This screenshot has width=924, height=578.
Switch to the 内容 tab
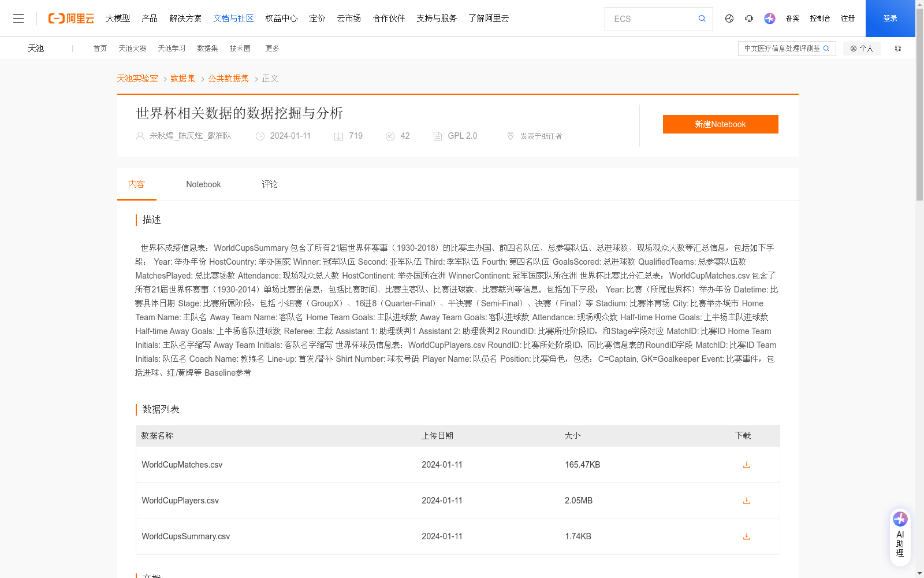(x=136, y=184)
